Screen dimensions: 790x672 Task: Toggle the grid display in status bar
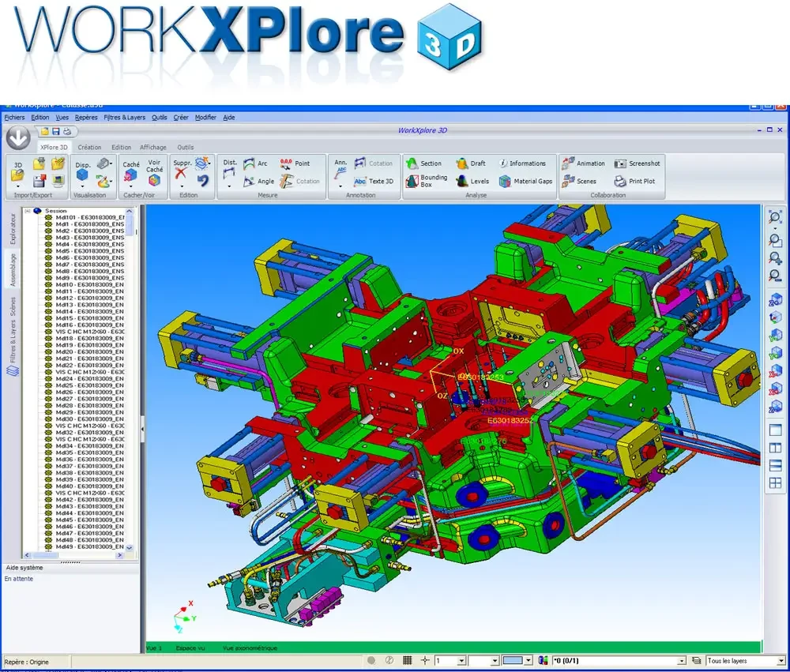[408, 660]
